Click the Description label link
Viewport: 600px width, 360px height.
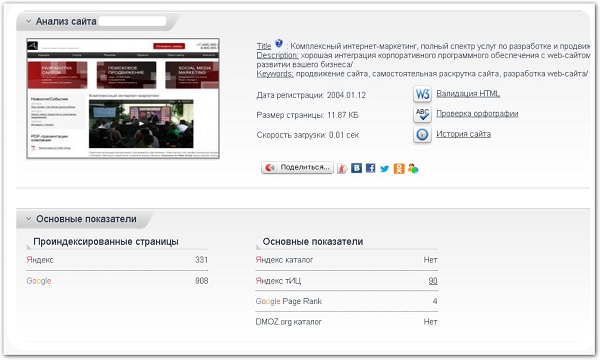coord(277,55)
